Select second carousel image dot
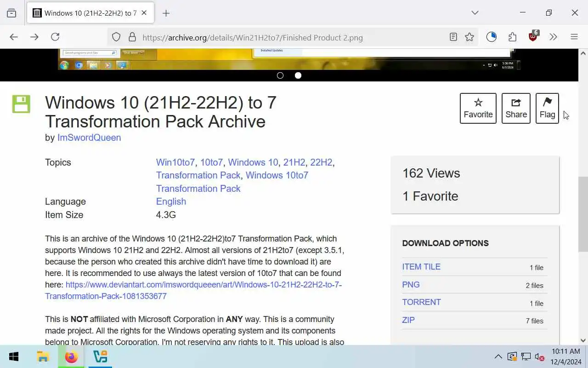 pyautogui.click(x=298, y=75)
